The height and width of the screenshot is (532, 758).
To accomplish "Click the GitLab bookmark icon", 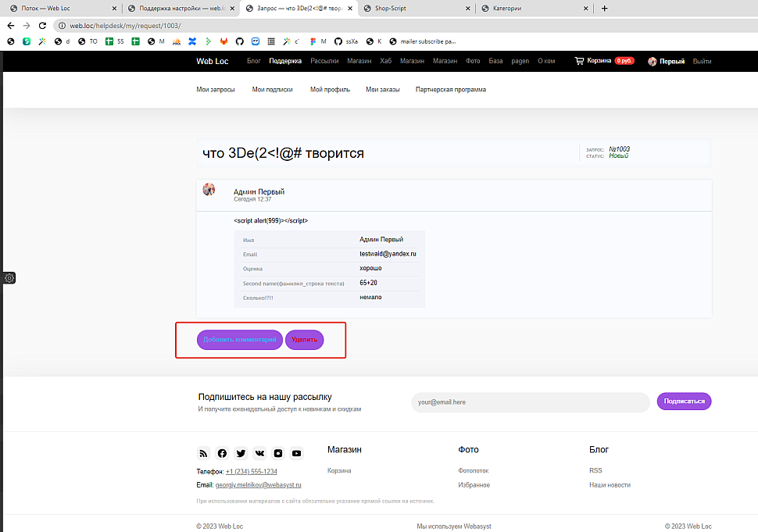I will (x=224, y=41).
